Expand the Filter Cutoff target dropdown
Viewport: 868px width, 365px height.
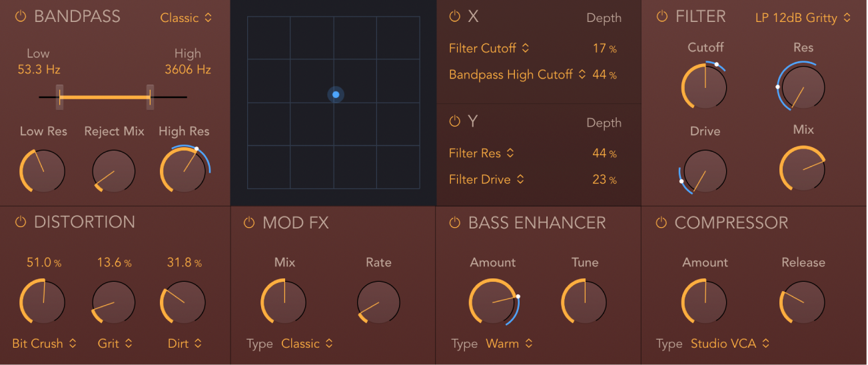[x=489, y=48]
